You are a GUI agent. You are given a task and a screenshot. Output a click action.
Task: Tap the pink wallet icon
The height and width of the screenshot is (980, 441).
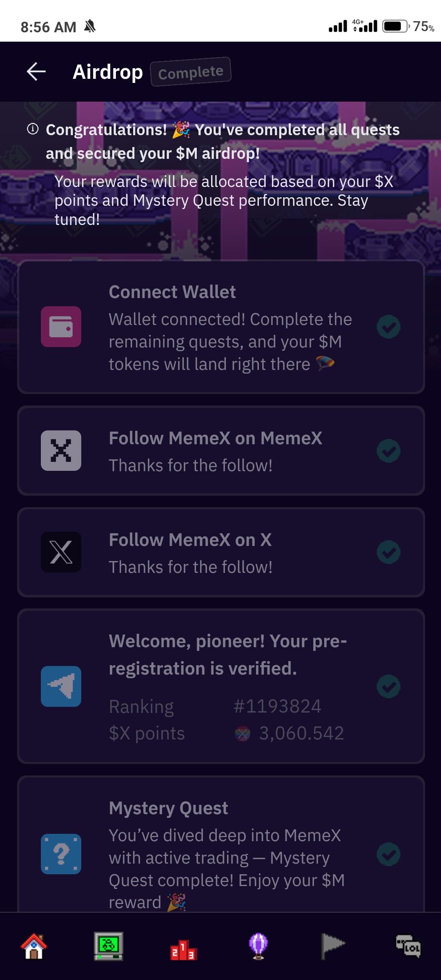[61, 327]
